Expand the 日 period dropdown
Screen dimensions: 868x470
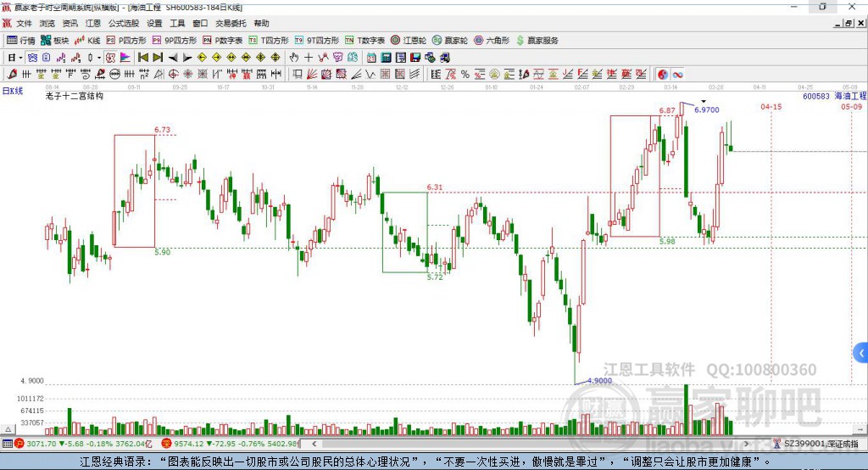click(x=20, y=58)
